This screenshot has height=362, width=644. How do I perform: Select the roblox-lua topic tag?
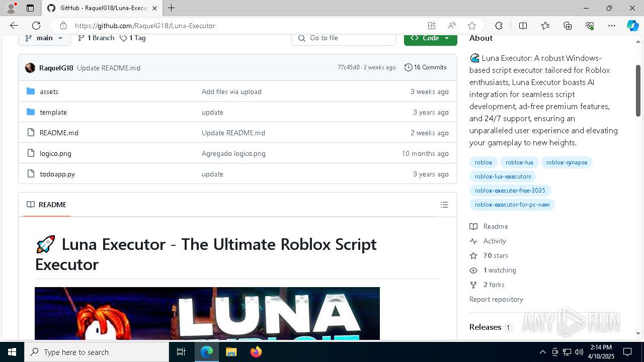[x=519, y=162]
